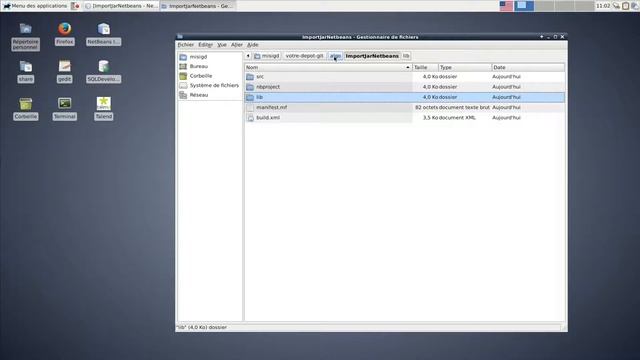Open the Editer menu
Screen dimensions: 640x360
tap(205, 44)
